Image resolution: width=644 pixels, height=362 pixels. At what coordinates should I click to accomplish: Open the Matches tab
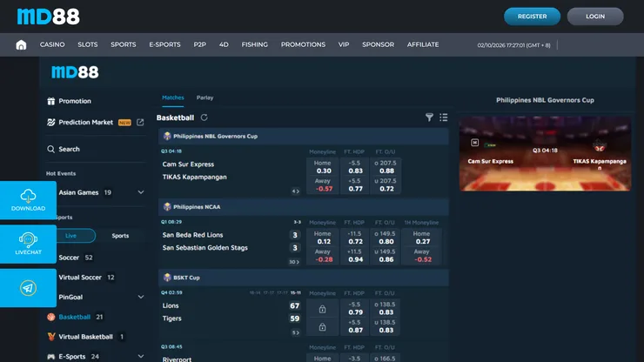click(173, 97)
